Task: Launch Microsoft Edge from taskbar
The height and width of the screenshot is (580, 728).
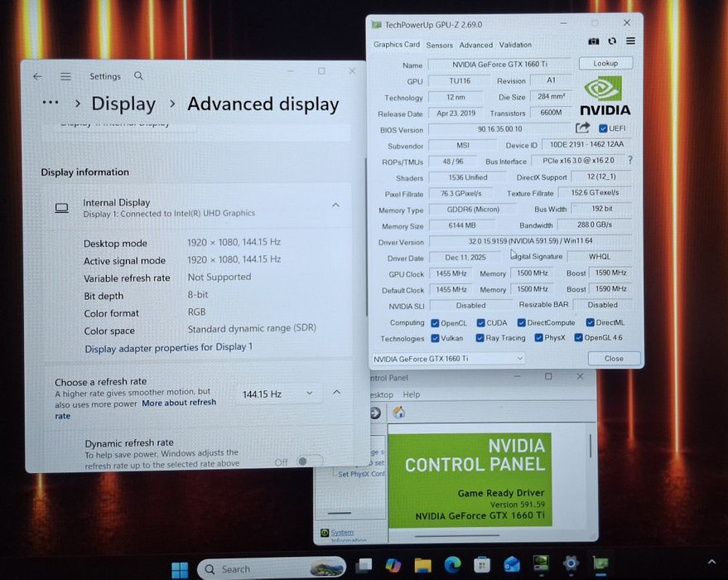Action: click(452, 565)
